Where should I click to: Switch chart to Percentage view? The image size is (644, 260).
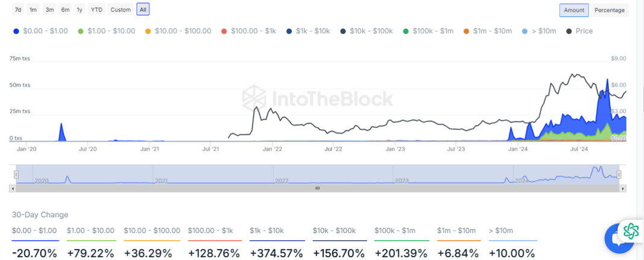[610, 10]
